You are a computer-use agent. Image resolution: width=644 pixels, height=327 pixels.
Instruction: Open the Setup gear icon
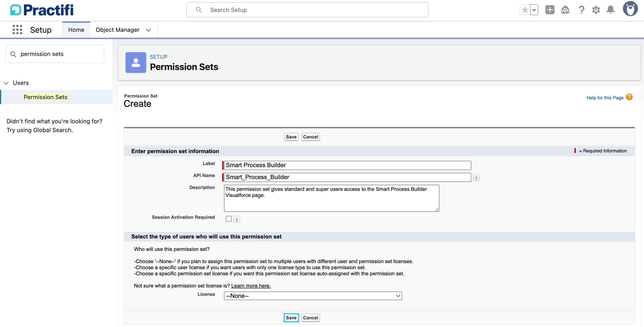tap(596, 10)
